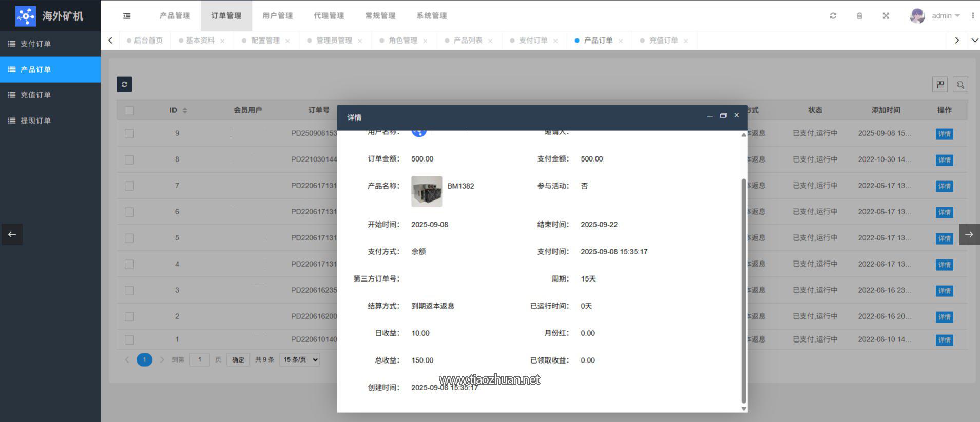
Task: Close the 产品列表 tab with its x
Action: pos(490,41)
